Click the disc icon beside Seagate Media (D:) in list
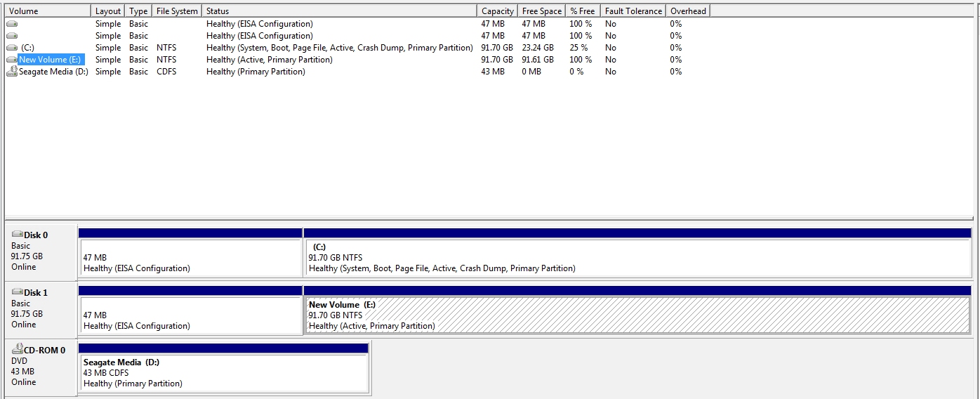 tap(12, 72)
